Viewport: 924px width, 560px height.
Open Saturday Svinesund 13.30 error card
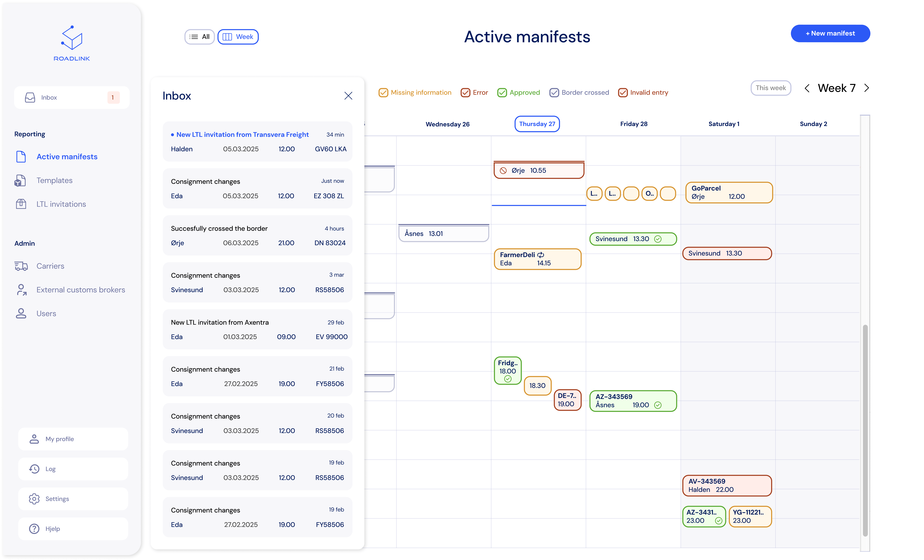pyautogui.click(x=727, y=253)
